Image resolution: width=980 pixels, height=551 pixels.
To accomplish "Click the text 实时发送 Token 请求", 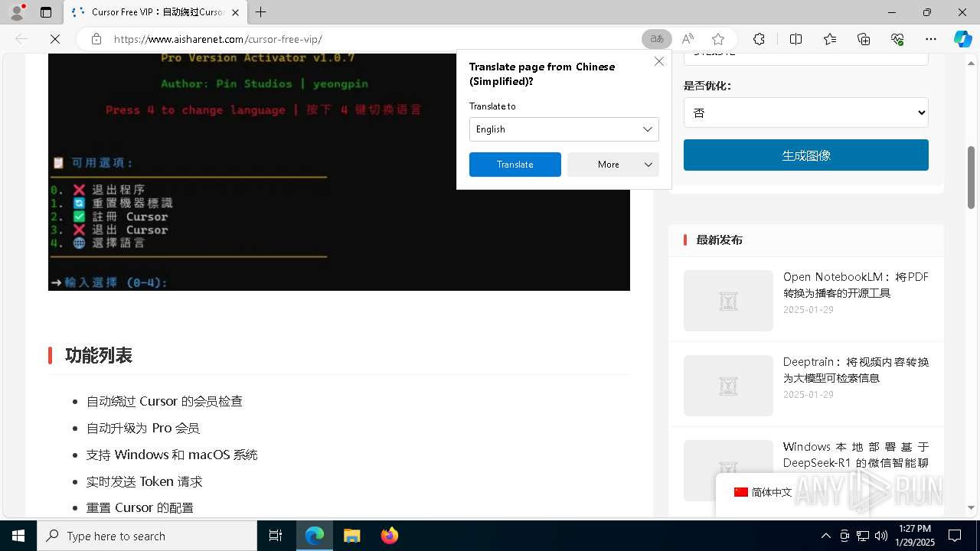I will 145,481.
